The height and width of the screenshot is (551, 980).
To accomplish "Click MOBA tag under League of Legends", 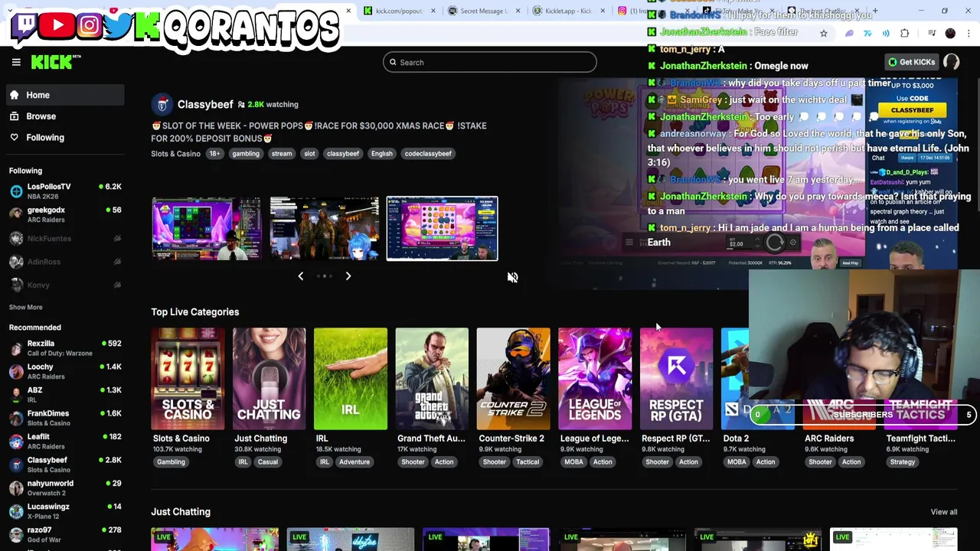I will click(573, 462).
